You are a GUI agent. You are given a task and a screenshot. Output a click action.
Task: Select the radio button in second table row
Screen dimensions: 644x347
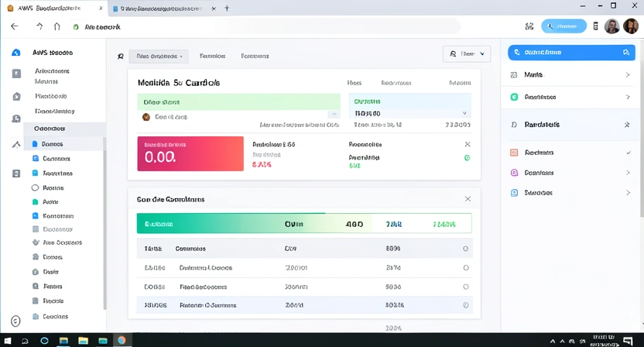465,267
